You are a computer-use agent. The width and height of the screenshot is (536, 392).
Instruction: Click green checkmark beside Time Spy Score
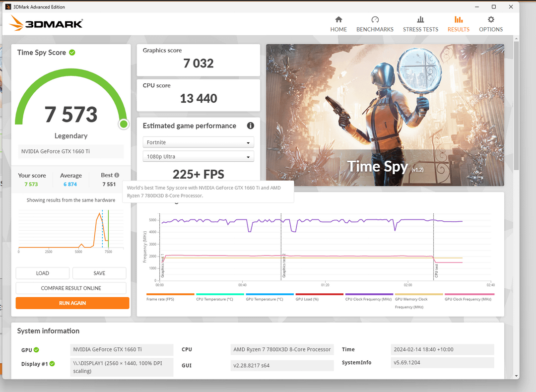point(72,52)
